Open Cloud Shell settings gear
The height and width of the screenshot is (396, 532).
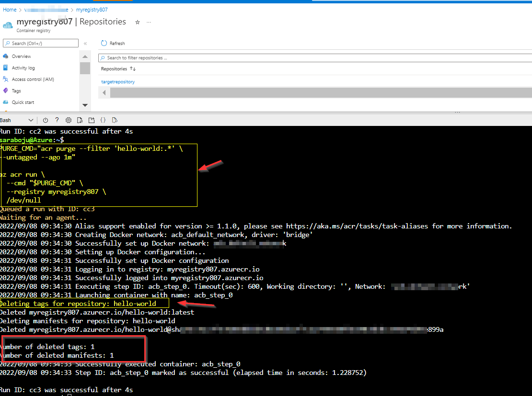(x=69, y=120)
